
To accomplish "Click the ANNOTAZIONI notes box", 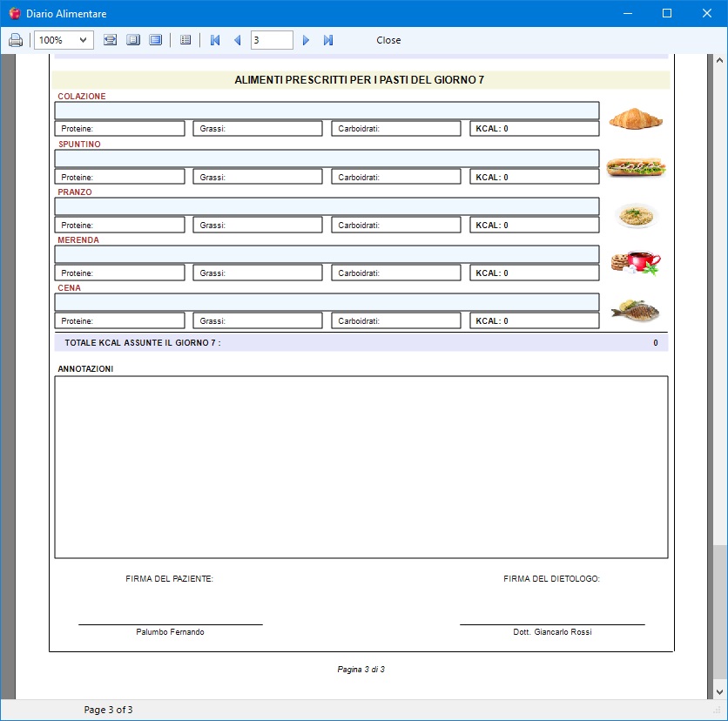I will pyautogui.click(x=361, y=467).
